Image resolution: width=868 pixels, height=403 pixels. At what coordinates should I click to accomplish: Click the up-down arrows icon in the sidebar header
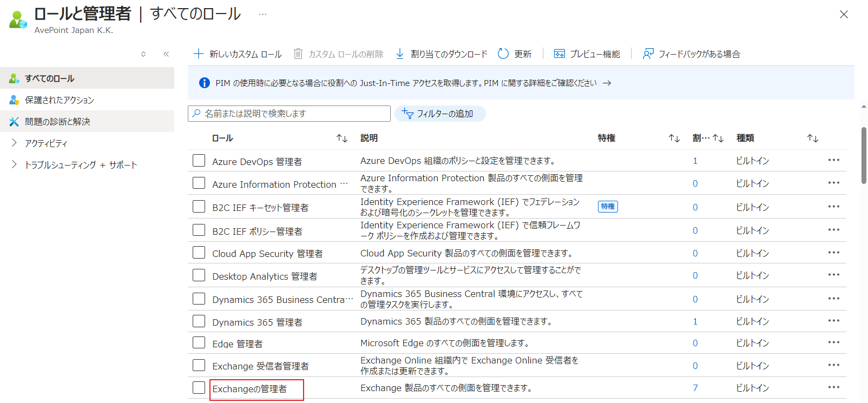pos(143,54)
